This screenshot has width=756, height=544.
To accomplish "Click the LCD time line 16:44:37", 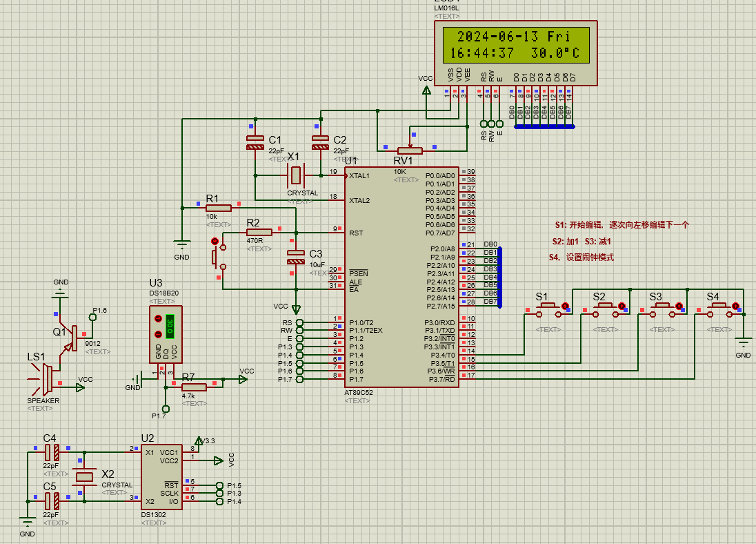I will click(482, 53).
